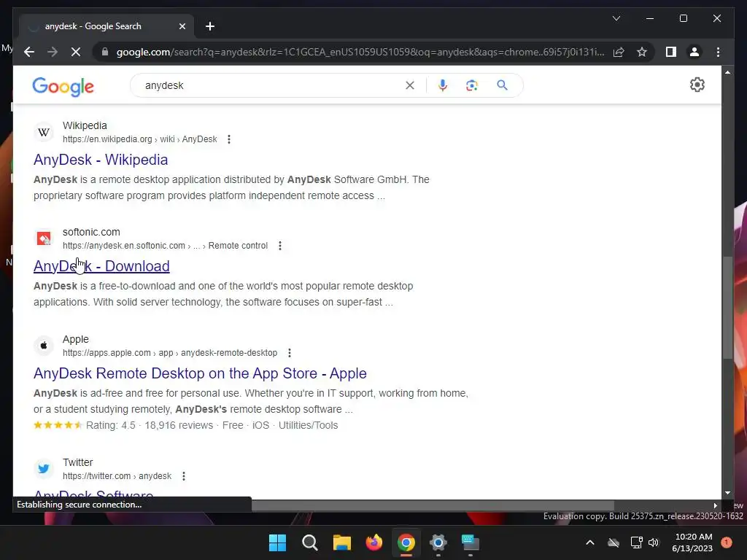Open the Windows Start menu
747x560 pixels.
[x=277, y=542]
